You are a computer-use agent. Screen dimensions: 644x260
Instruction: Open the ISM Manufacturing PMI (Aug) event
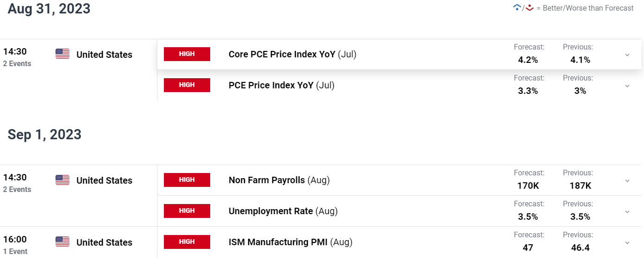click(290, 242)
